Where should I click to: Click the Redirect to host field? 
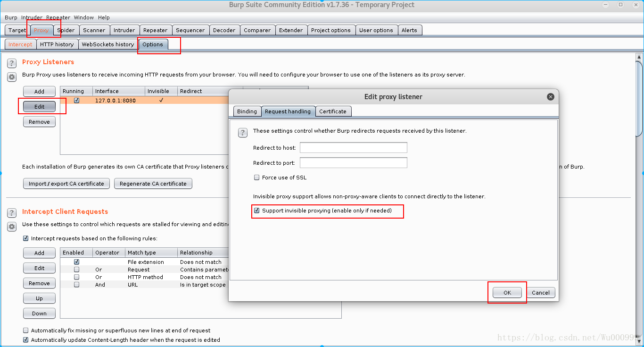pyautogui.click(x=354, y=148)
